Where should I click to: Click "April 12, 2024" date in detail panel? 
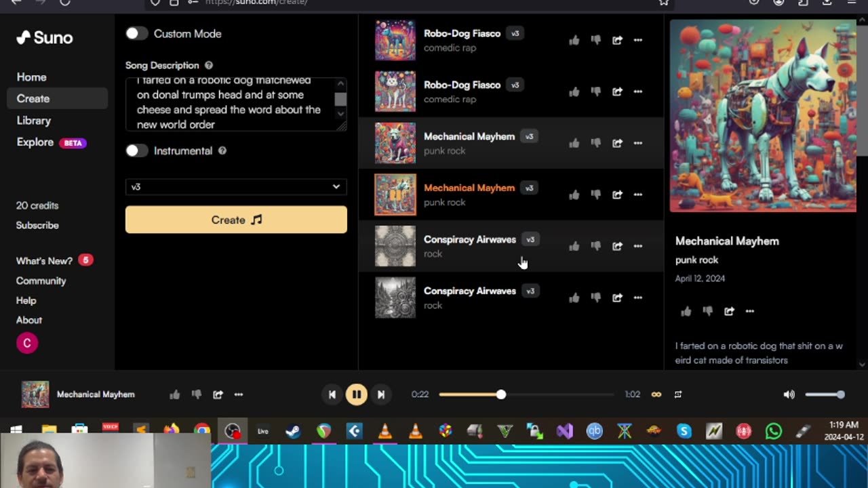[x=700, y=279]
